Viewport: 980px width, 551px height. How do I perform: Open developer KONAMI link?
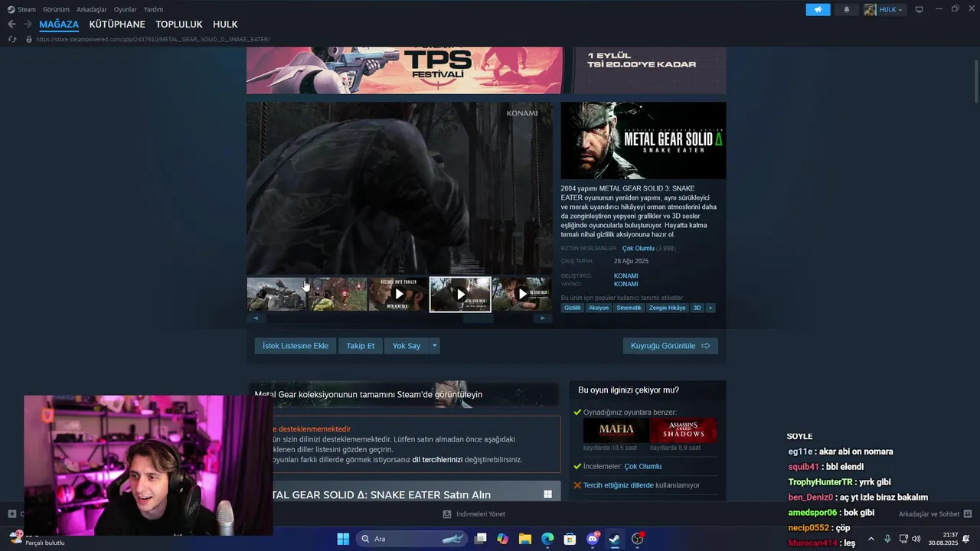[626, 275]
